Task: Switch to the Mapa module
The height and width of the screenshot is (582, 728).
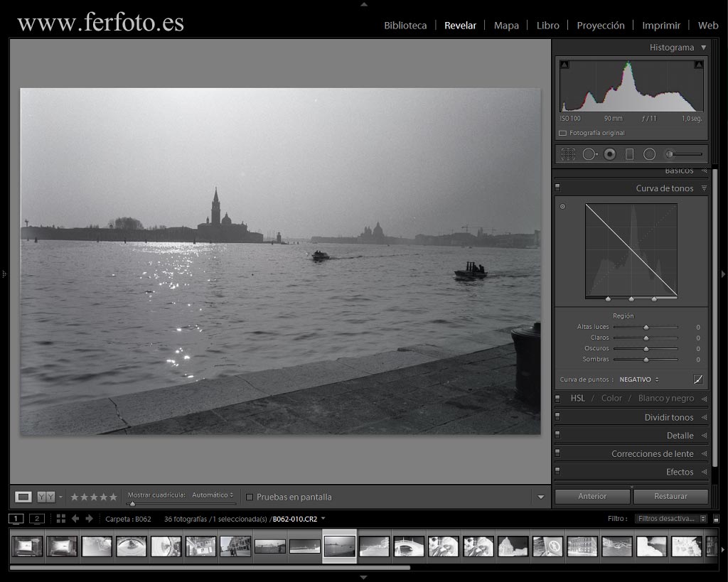Action: click(506, 26)
